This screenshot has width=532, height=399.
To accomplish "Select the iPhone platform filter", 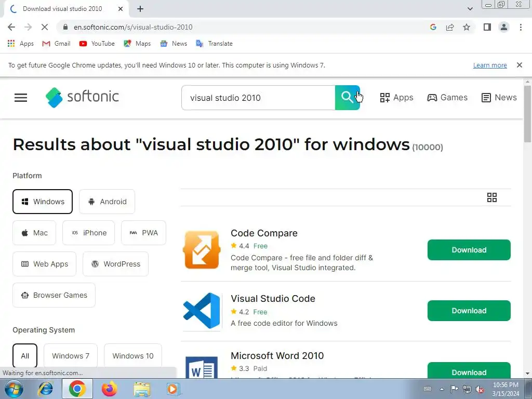I will tap(88, 233).
